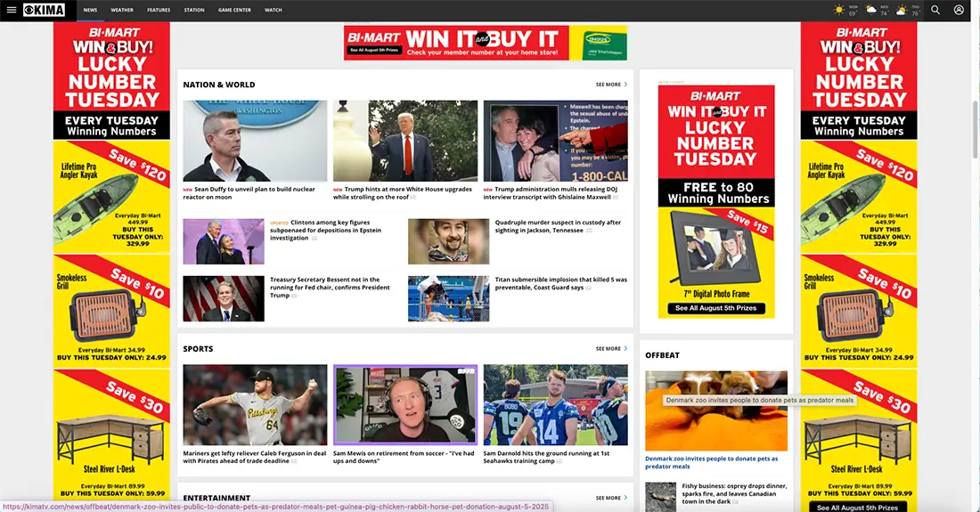Open the search magnifier icon
This screenshot has width=980, height=512.
click(x=935, y=10)
